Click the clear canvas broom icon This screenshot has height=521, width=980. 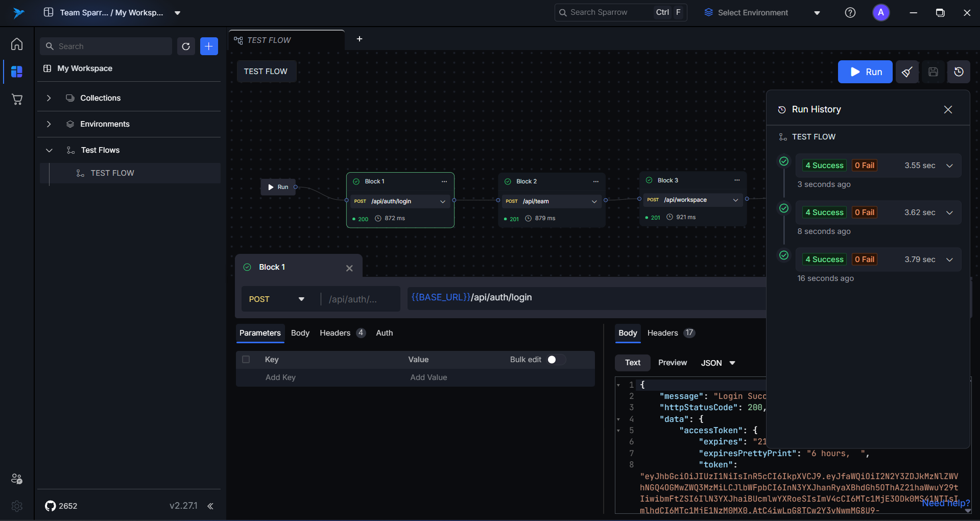tap(907, 72)
